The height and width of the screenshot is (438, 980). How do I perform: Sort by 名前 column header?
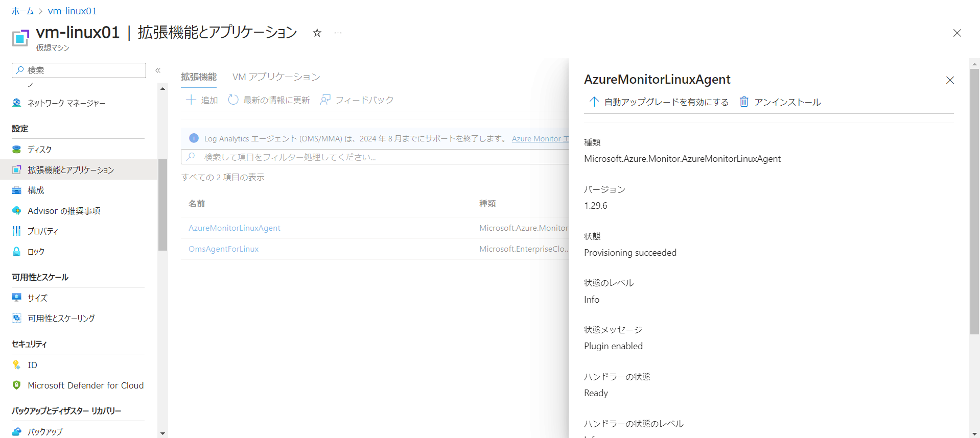pos(197,203)
